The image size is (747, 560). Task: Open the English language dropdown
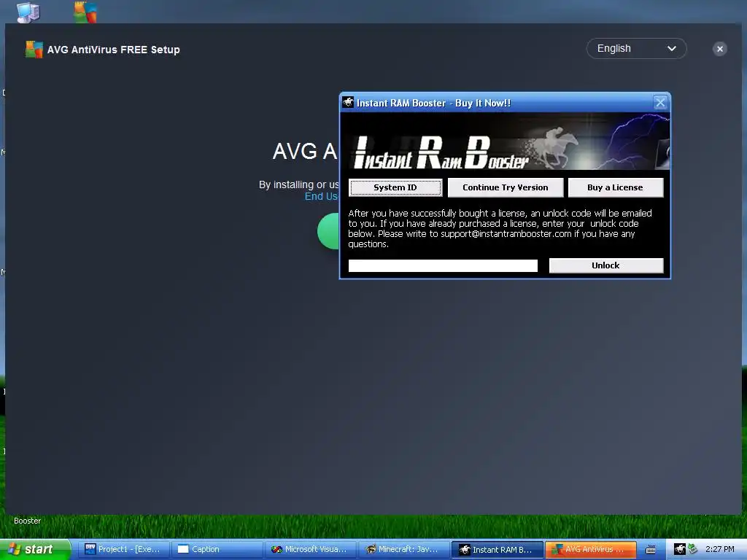(x=636, y=49)
